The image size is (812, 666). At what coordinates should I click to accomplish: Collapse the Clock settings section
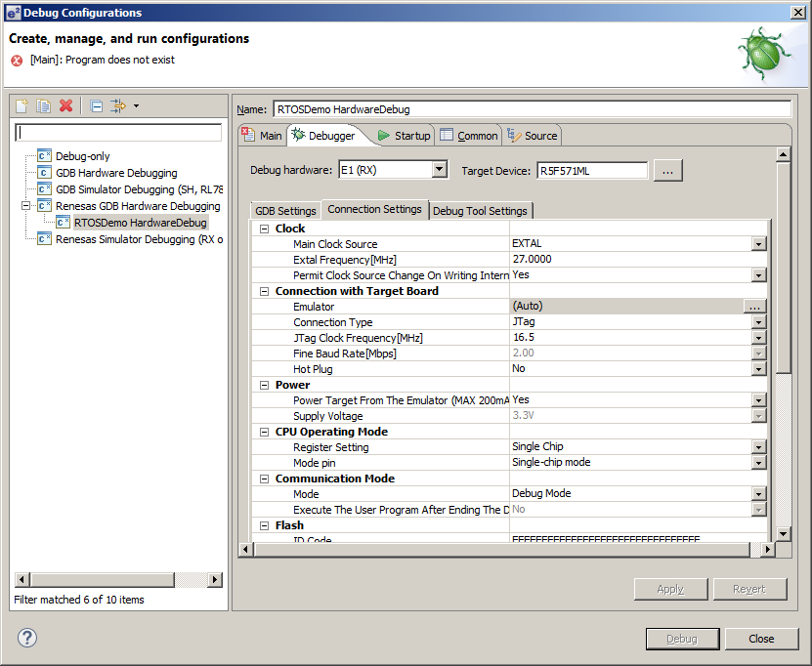264,229
